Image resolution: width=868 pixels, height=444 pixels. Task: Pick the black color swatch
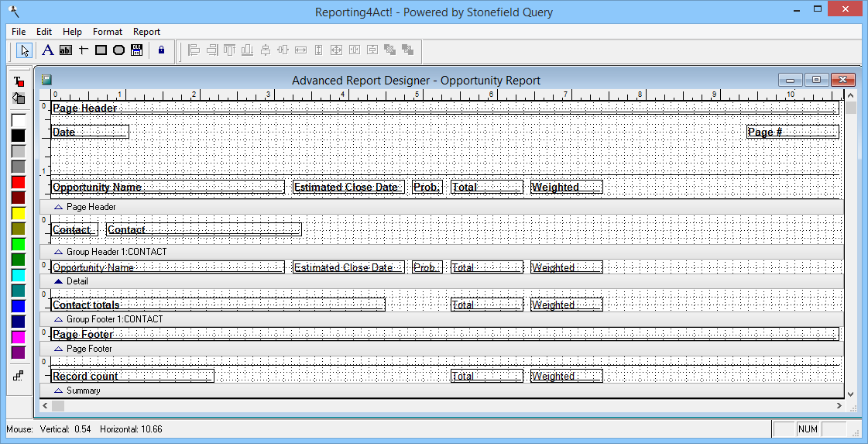[x=19, y=136]
